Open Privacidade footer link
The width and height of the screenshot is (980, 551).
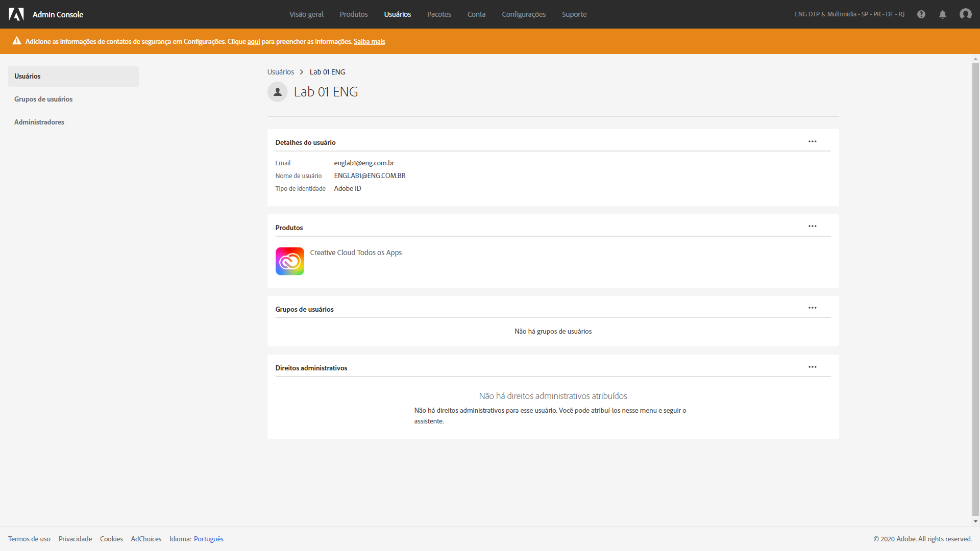pos(75,539)
